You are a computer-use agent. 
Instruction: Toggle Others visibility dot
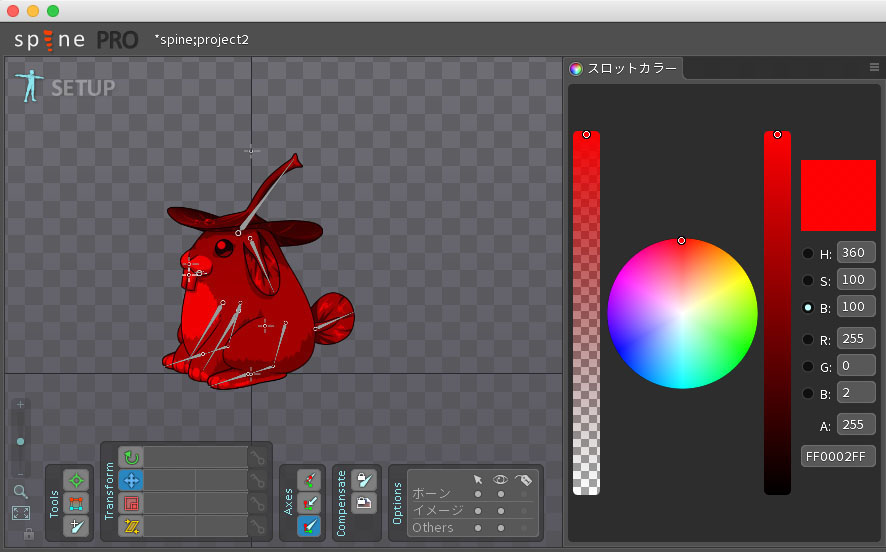[x=501, y=528]
